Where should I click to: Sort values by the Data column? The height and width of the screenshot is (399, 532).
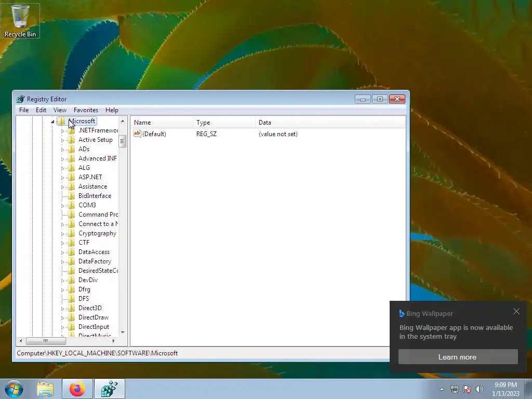[330, 123]
